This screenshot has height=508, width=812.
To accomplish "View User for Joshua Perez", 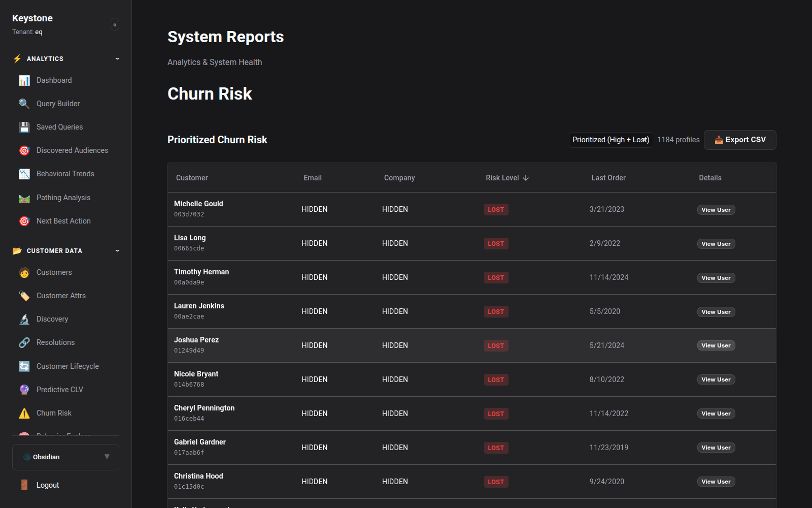I will [716, 345].
